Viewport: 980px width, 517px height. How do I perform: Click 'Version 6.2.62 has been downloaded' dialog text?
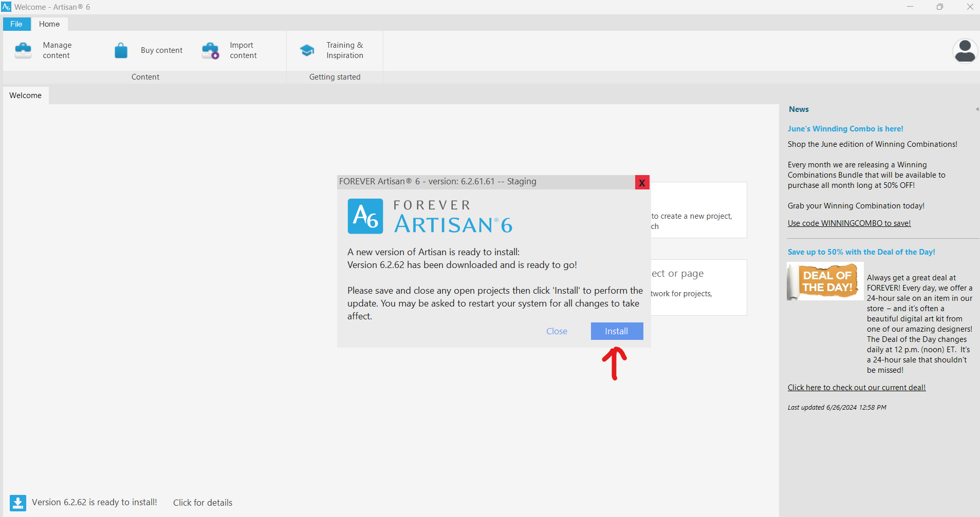pos(462,265)
